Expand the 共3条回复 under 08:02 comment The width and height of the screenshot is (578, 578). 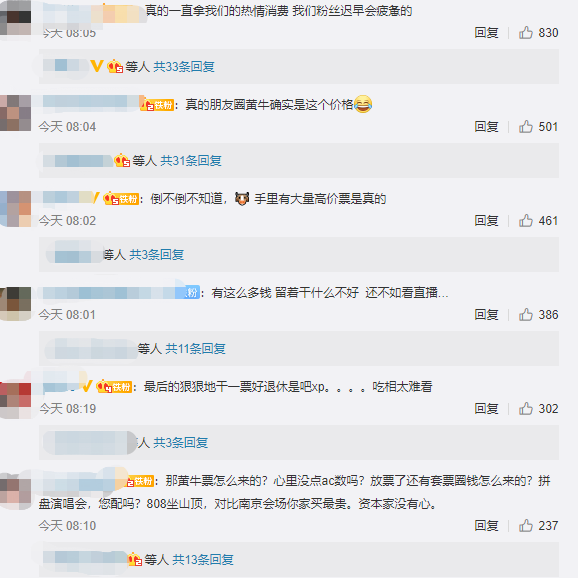pyautogui.click(x=156, y=254)
